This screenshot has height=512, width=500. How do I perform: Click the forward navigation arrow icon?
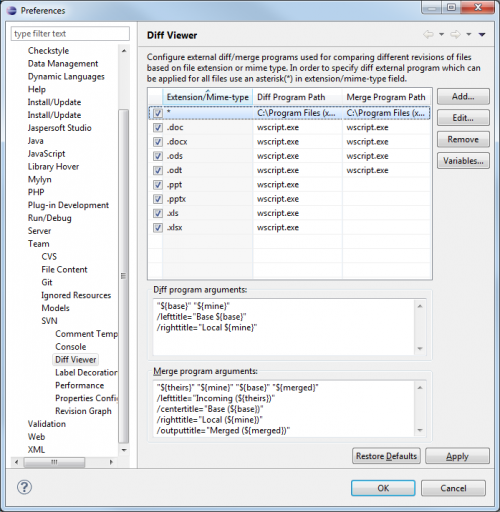tap(455, 34)
